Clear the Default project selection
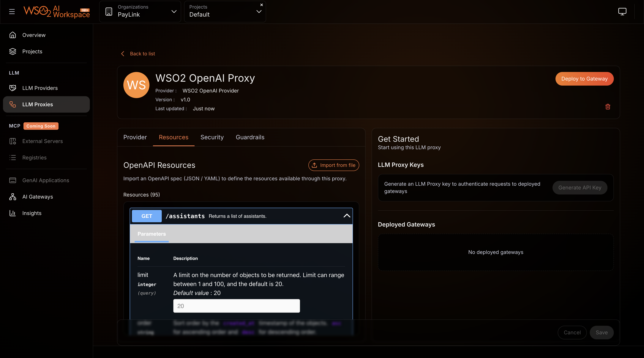 [261, 5]
